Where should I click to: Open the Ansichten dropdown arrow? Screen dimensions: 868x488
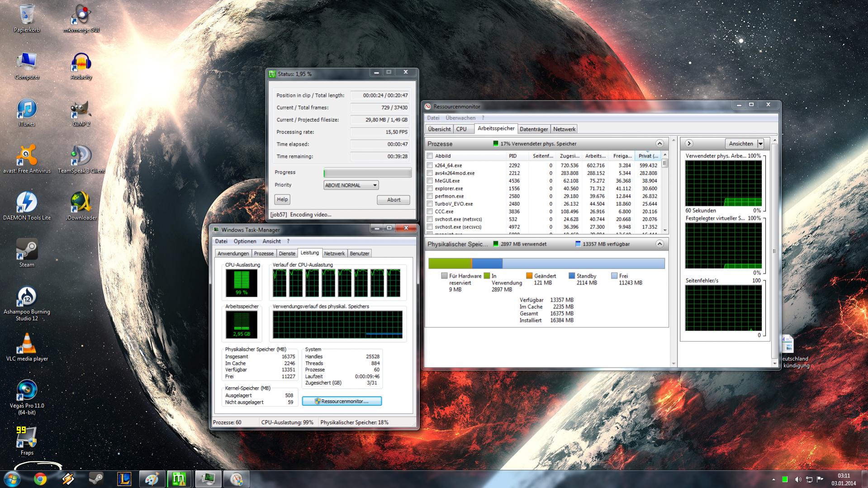[760, 144]
